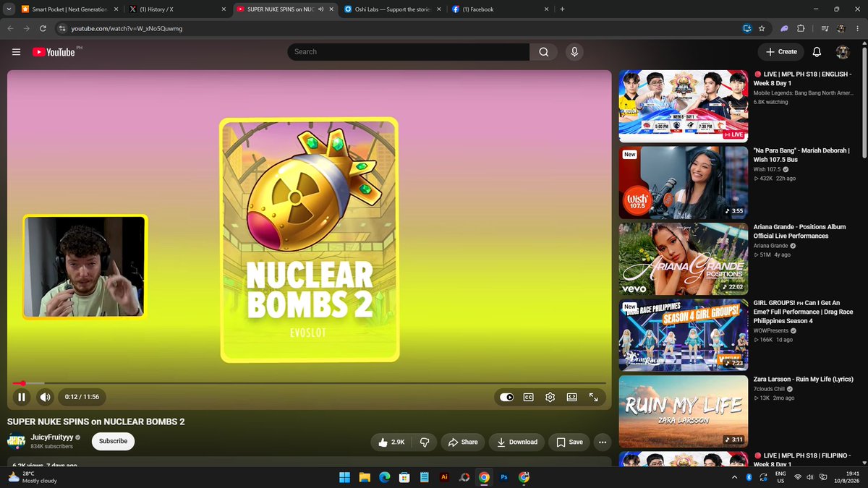This screenshot has height=488, width=868.
Task: Toggle the autoplay switch
Action: click(506, 397)
